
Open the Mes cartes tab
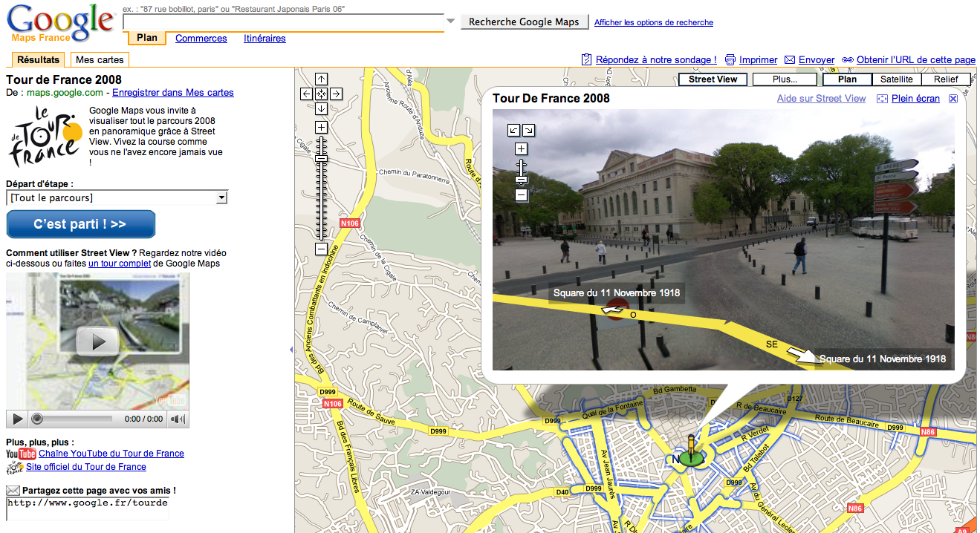(x=100, y=59)
